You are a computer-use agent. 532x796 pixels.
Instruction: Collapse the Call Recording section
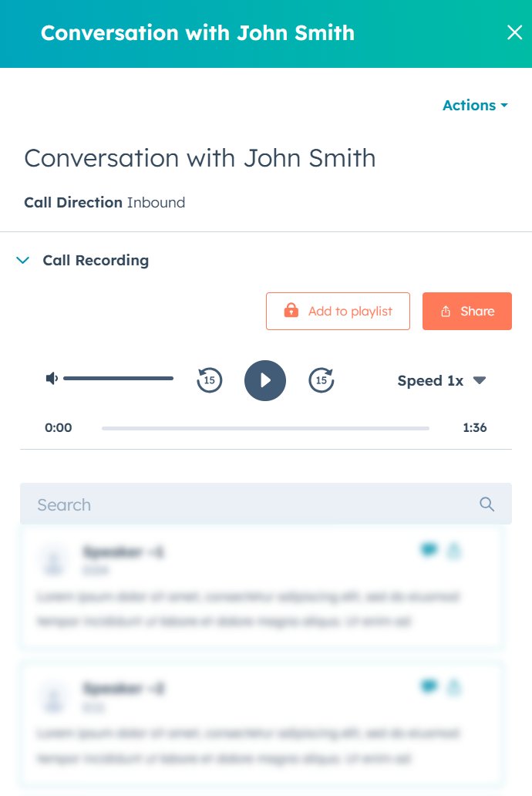point(22,260)
